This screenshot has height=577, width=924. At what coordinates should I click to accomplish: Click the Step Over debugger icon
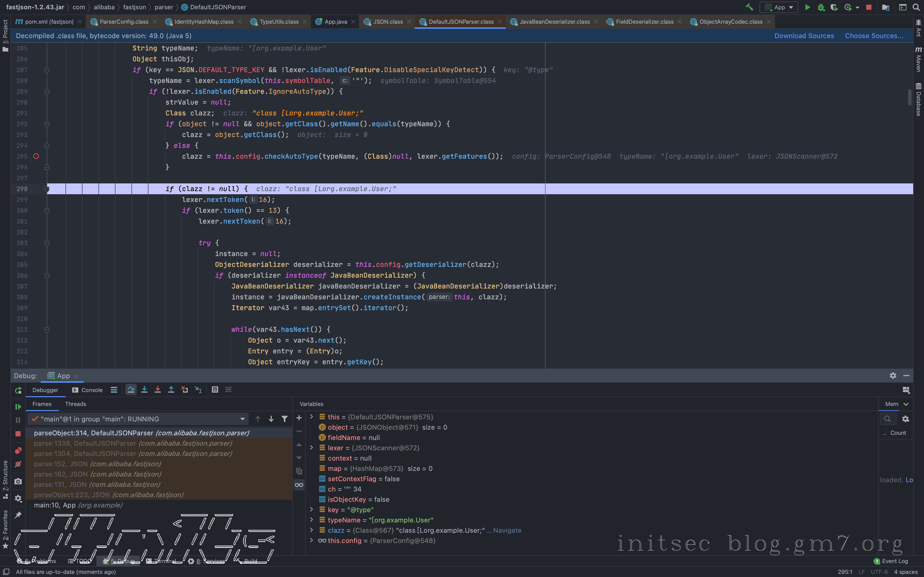tap(130, 390)
